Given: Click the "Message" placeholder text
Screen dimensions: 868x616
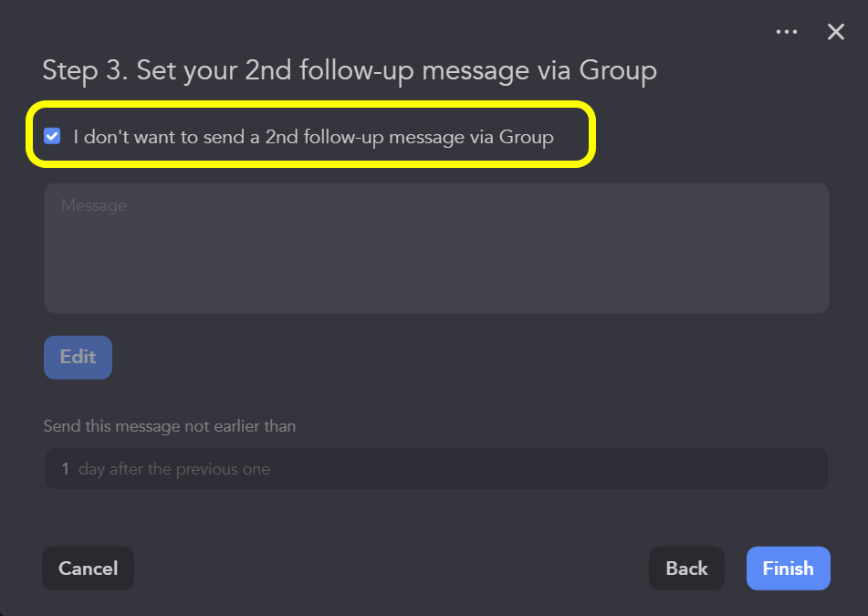Looking at the screenshot, I should pos(94,206).
